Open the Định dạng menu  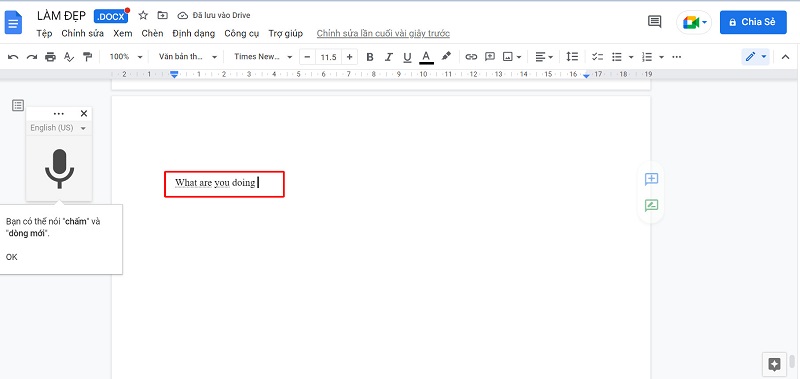pyautogui.click(x=193, y=33)
